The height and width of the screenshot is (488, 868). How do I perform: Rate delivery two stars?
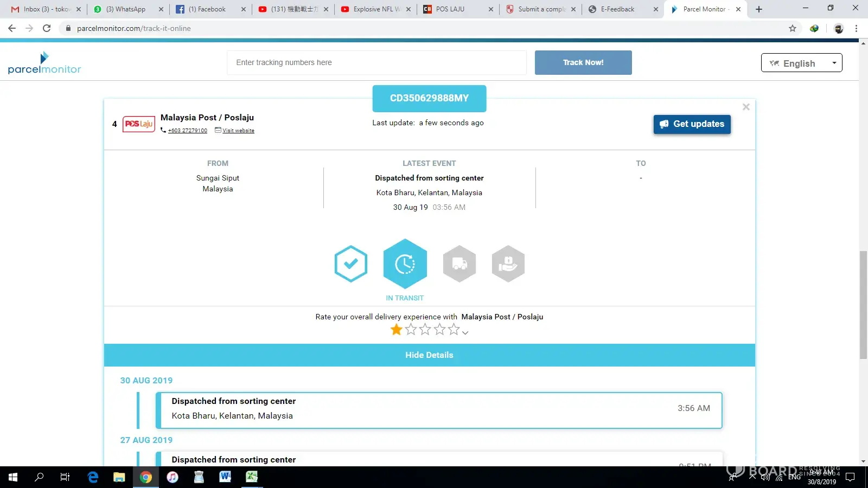(411, 330)
